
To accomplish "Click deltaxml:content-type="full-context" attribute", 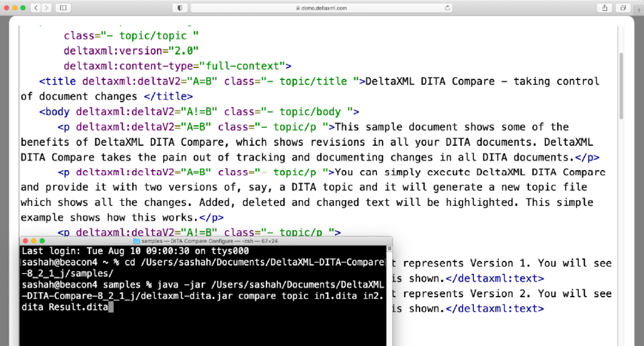I will pyautogui.click(x=178, y=66).
